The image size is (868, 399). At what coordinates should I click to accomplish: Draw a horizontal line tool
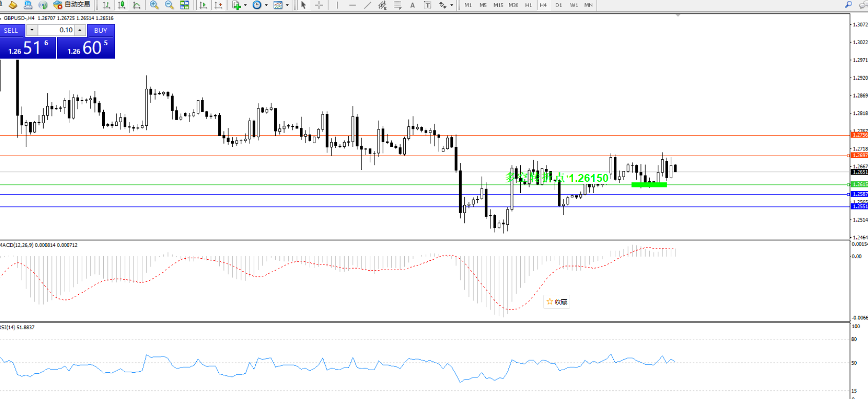pos(352,5)
